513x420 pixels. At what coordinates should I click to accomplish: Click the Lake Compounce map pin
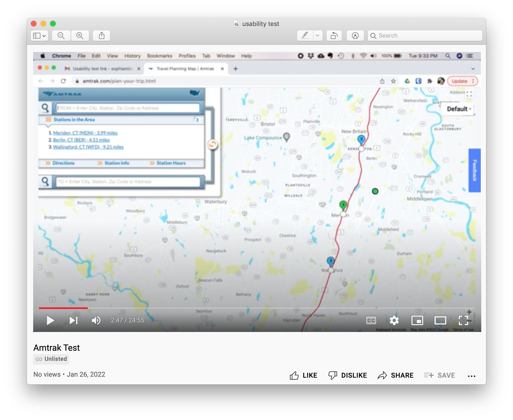(x=286, y=137)
